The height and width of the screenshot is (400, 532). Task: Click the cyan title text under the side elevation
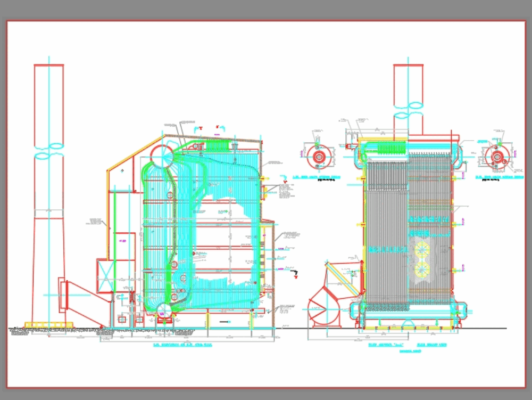click(184, 345)
